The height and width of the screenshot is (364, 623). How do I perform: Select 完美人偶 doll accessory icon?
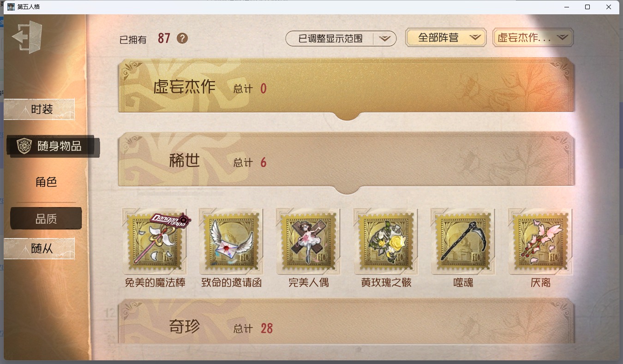pyautogui.click(x=309, y=241)
